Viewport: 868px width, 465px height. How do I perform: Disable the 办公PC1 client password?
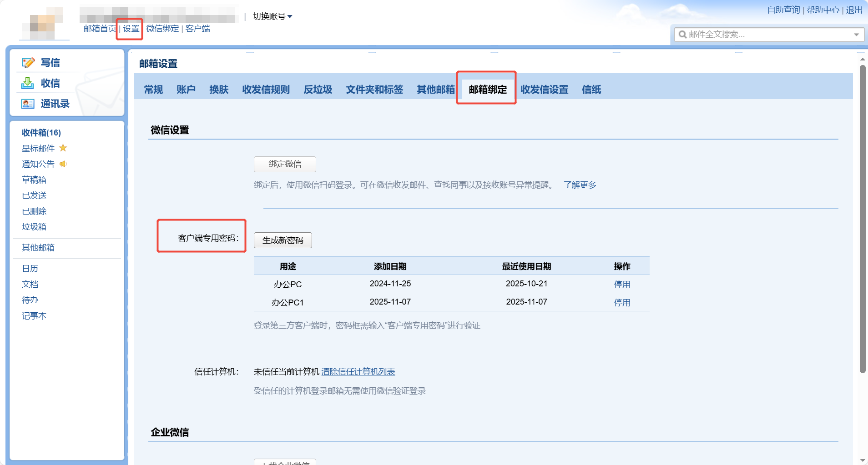622,303
